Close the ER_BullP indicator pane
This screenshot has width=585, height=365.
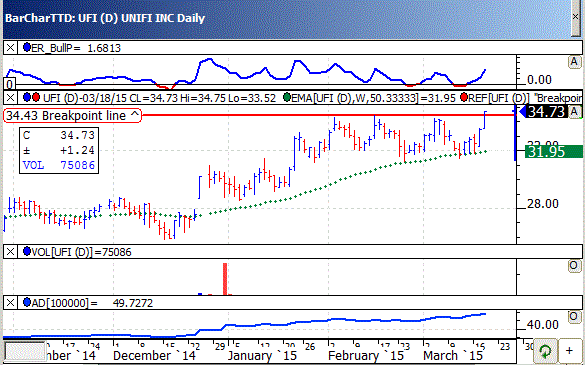pos(10,48)
